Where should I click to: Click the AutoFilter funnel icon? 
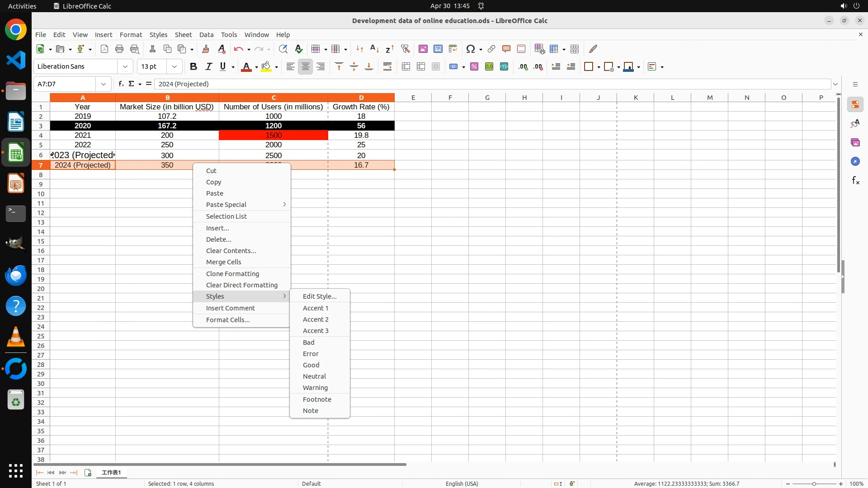(405, 49)
